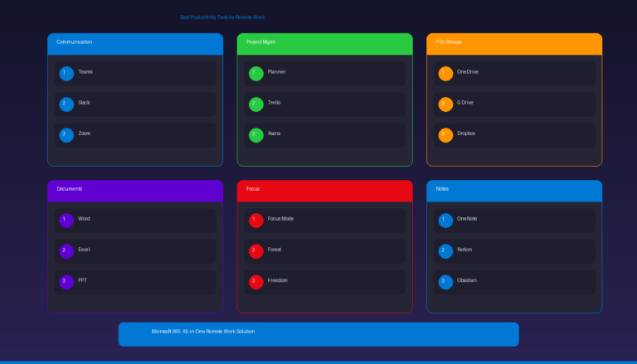Click the orange 3 badge beside Dropbox
The width and height of the screenshot is (637, 364).
445,135
